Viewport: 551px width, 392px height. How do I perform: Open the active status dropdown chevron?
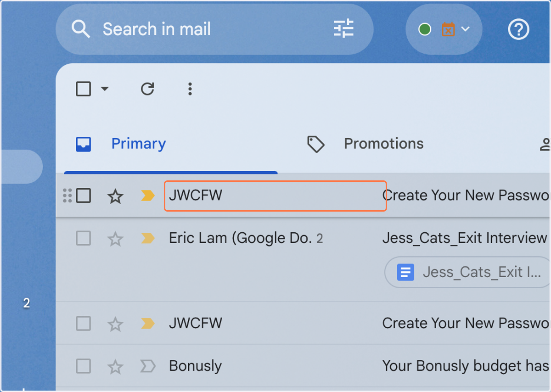pos(465,29)
